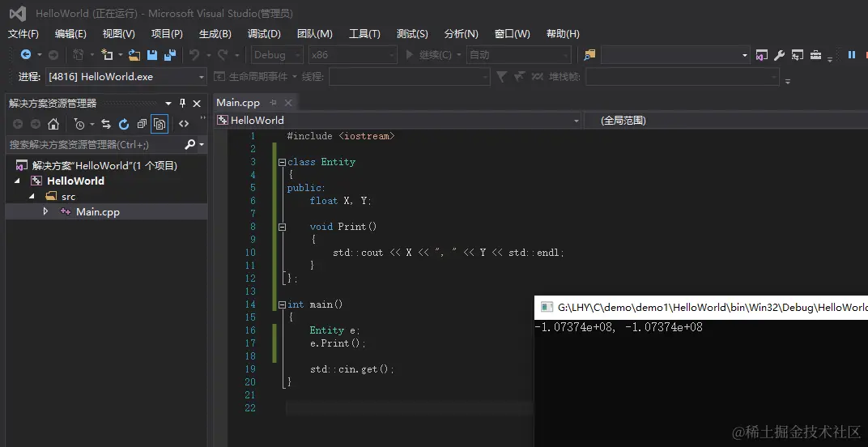The height and width of the screenshot is (447, 868).
Task: Click the pin icon on Main.cpp tab
Action: point(272,103)
